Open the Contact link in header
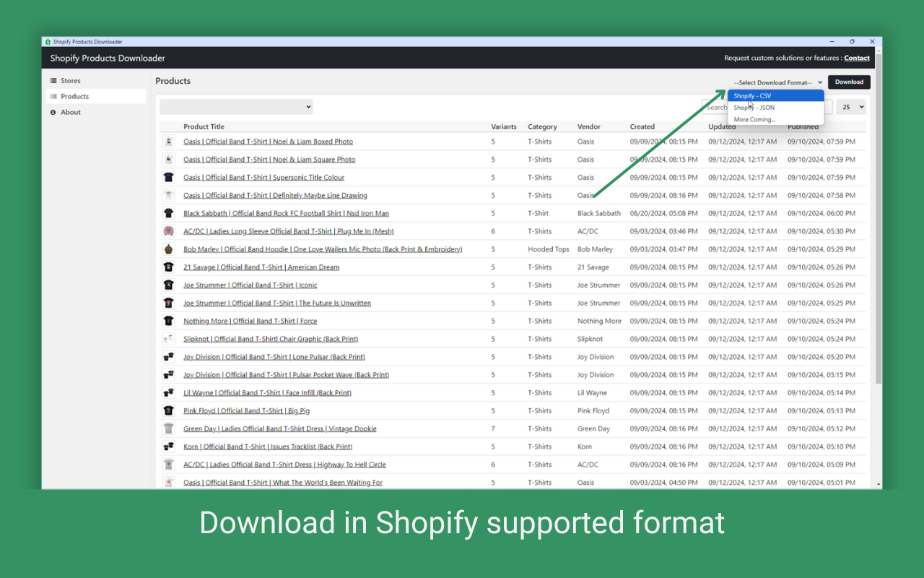The image size is (924, 578). (x=857, y=59)
